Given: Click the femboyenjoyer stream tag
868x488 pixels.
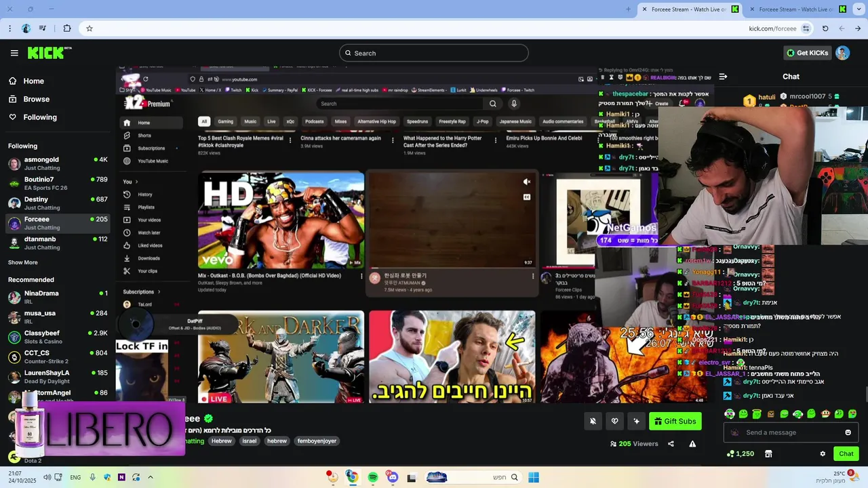Looking at the screenshot, I should [x=317, y=441].
